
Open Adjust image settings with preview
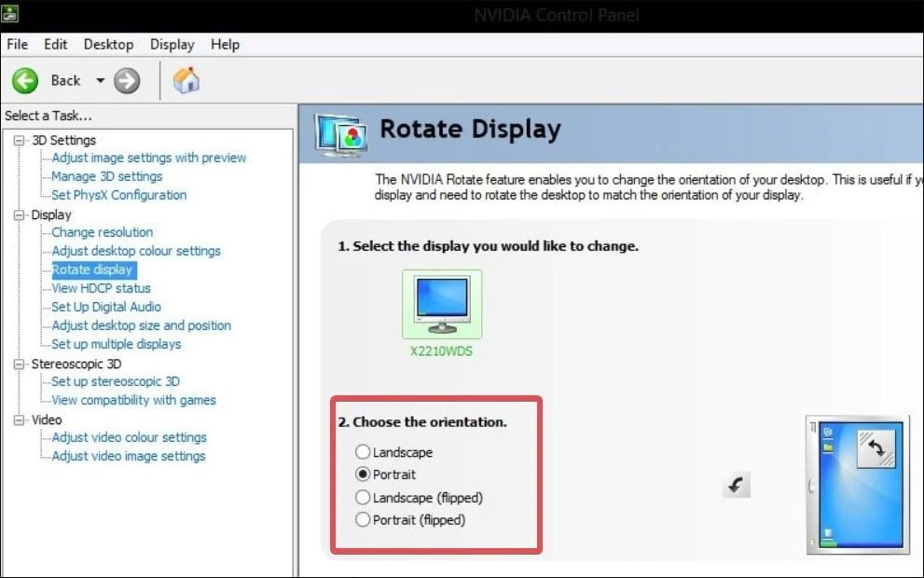[x=148, y=158]
